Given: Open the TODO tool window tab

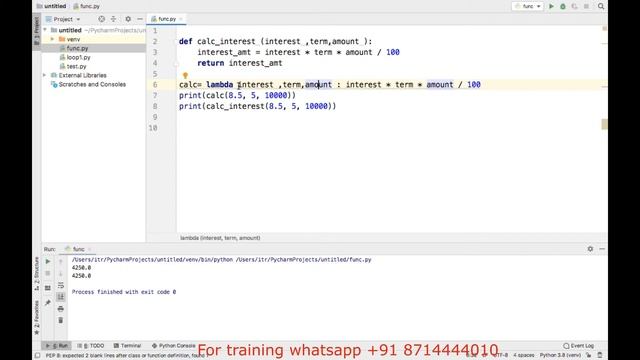Looking at the screenshot, I should point(91,346).
